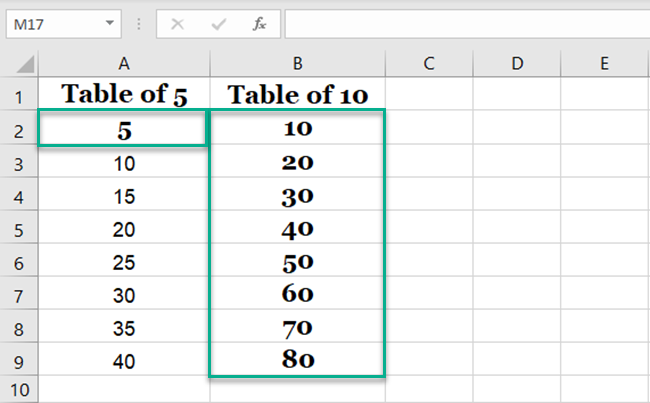Screen dimensions: 650x403
Task: Click the Enter checkmark formula bar icon
Action: pyautogui.click(x=218, y=24)
